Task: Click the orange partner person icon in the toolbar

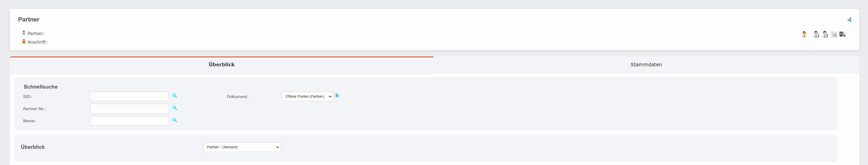Action: (804, 34)
